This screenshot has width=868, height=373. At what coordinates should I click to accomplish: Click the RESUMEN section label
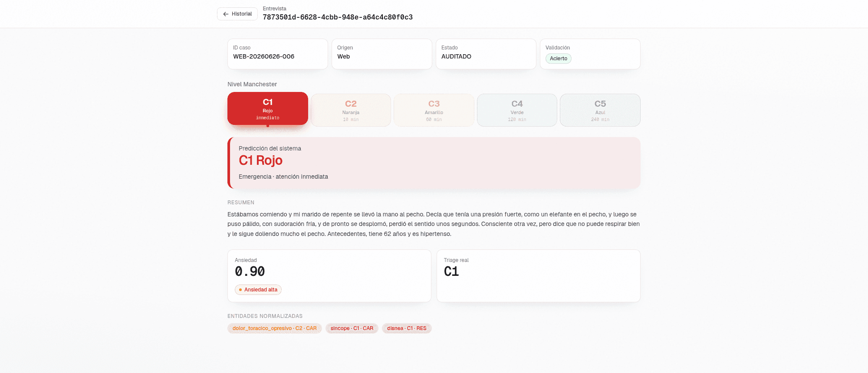(241, 203)
